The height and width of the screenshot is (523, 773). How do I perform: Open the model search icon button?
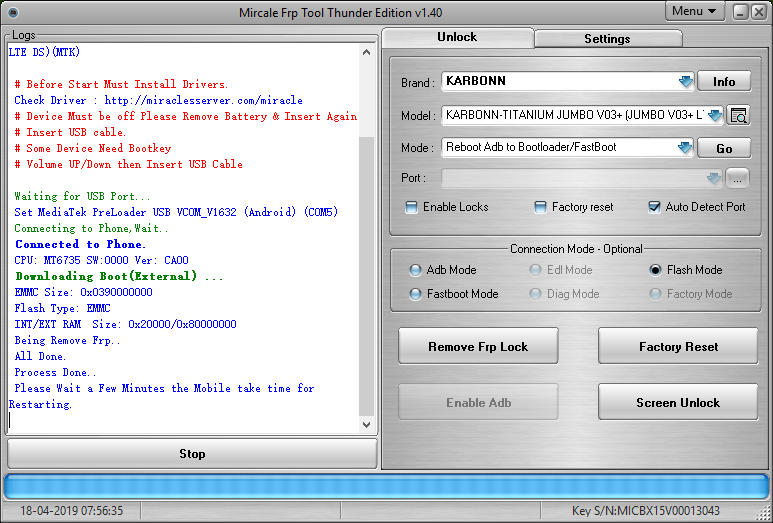(738, 116)
